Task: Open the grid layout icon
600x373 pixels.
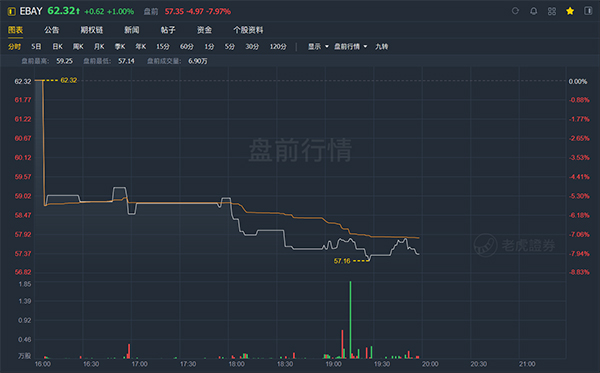Action: 552,11
